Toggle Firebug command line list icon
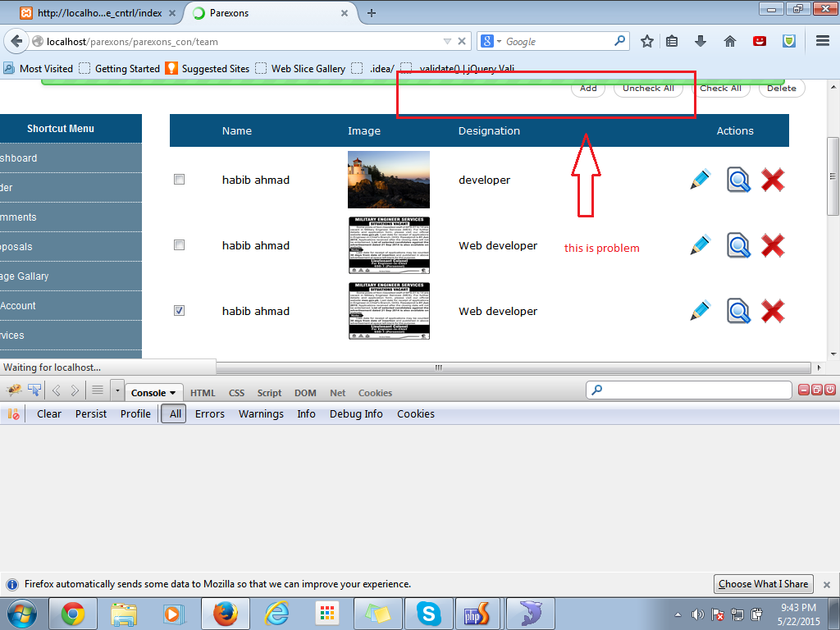 point(97,390)
